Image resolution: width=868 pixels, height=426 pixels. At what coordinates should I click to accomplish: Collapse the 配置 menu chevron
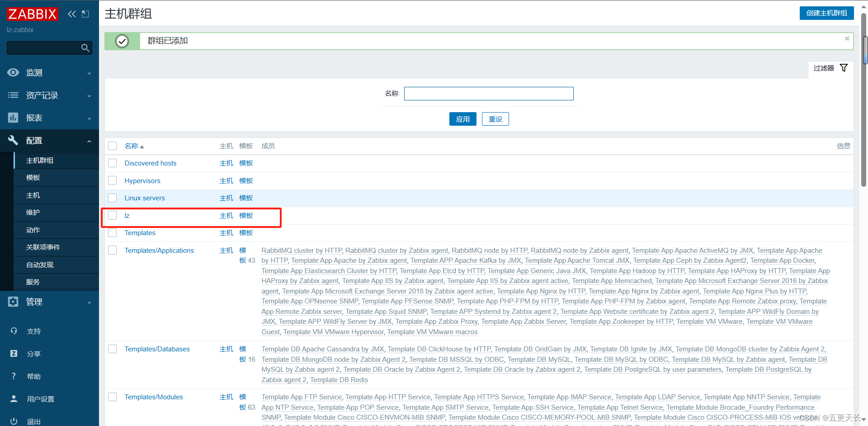pyautogui.click(x=89, y=141)
